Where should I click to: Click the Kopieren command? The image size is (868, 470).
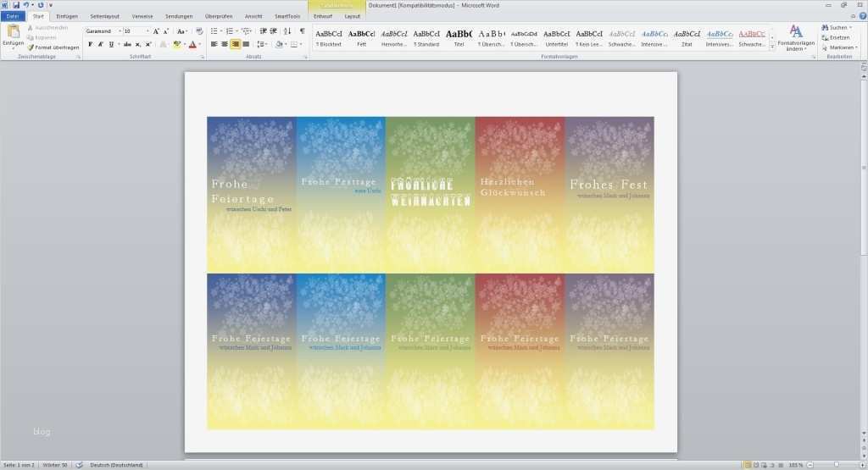(x=42, y=37)
